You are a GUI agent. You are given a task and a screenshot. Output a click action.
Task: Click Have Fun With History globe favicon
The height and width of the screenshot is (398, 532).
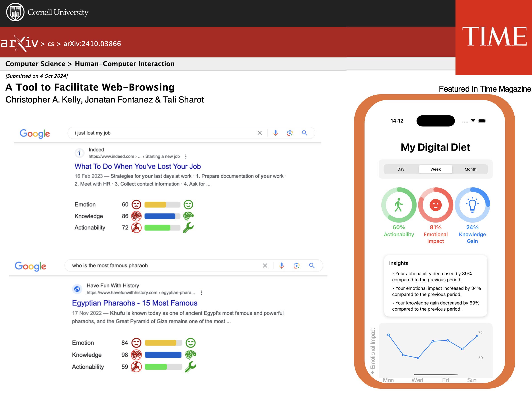coord(77,289)
